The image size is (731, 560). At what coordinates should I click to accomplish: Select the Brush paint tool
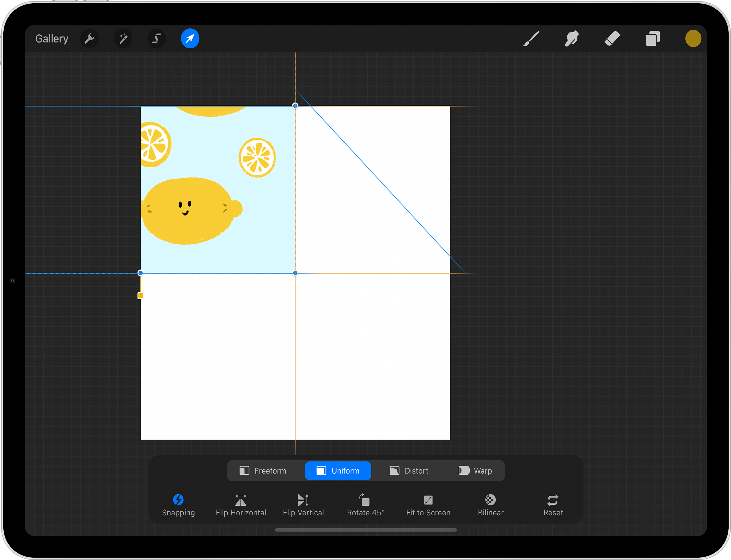pyautogui.click(x=531, y=39)
